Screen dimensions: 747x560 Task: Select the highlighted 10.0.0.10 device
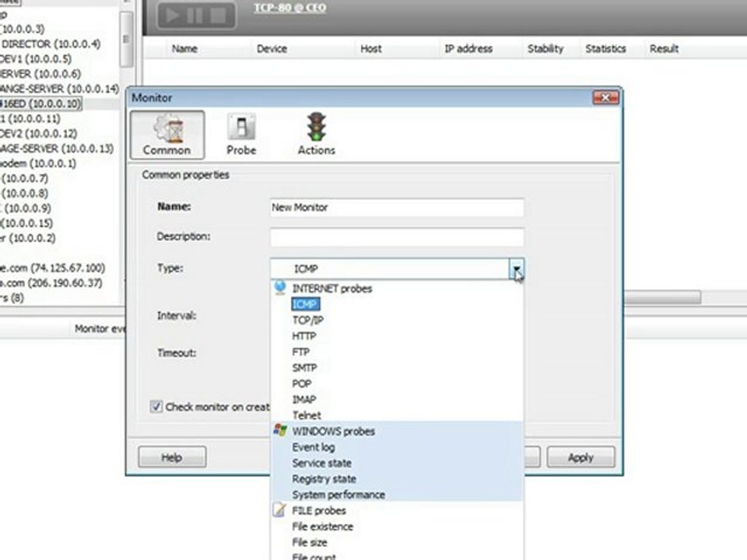[41, 103]
